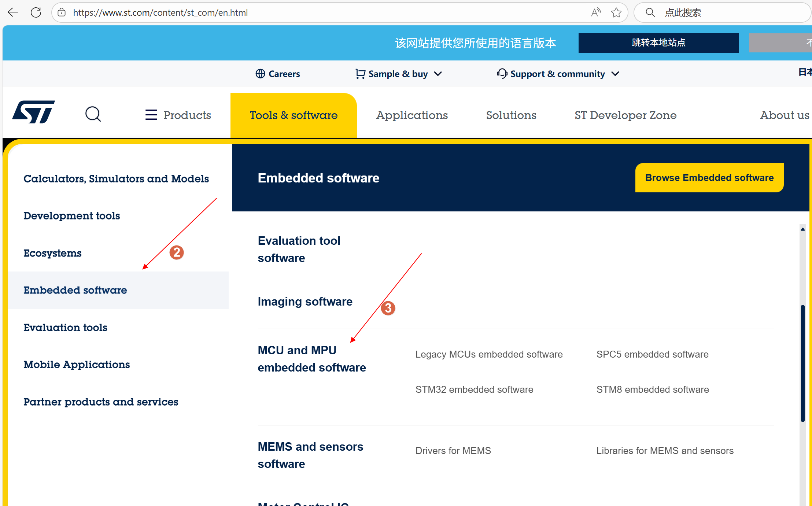
Task: Open site search via magnifier icon
Action: click(93, 114)
